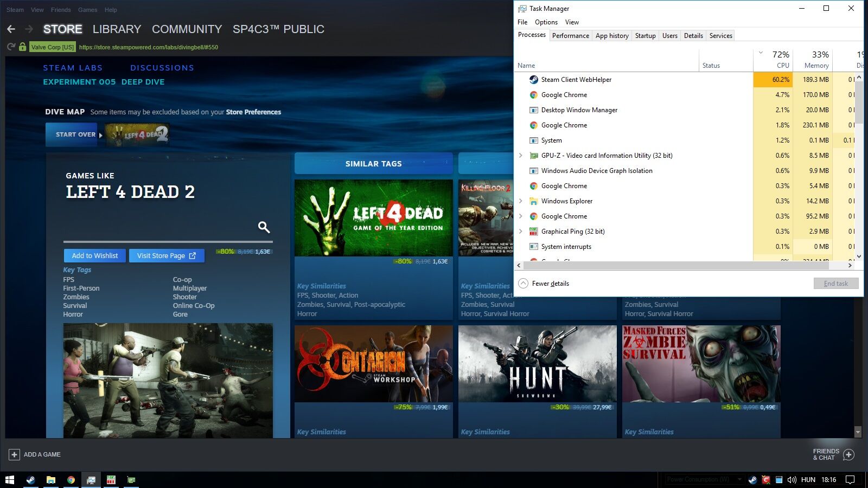Image resolution: width=868 pixels, height=488 pixels.
Task: Click the Left 4 Dead 2 dive map chip
Action: click(137, 134)
